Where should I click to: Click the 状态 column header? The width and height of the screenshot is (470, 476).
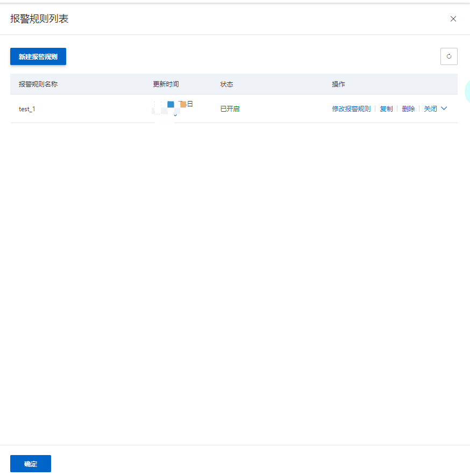pos(226,84)
